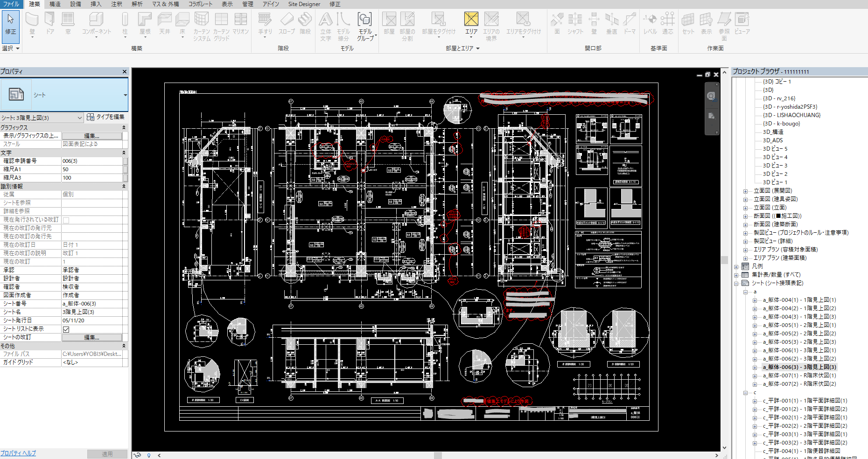868x459 pixels.
Task: Select the 壁 (Wall) tool in ribbon
Action: (x=32, y=20)
